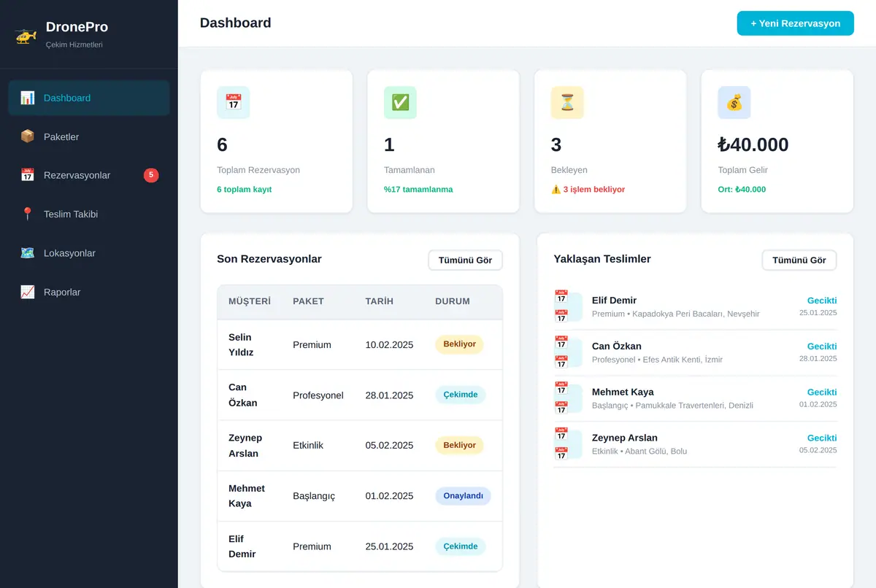Open the Lokasyonlar page
The height and width of the screenshot is (588, 876).
pos(89,253)
